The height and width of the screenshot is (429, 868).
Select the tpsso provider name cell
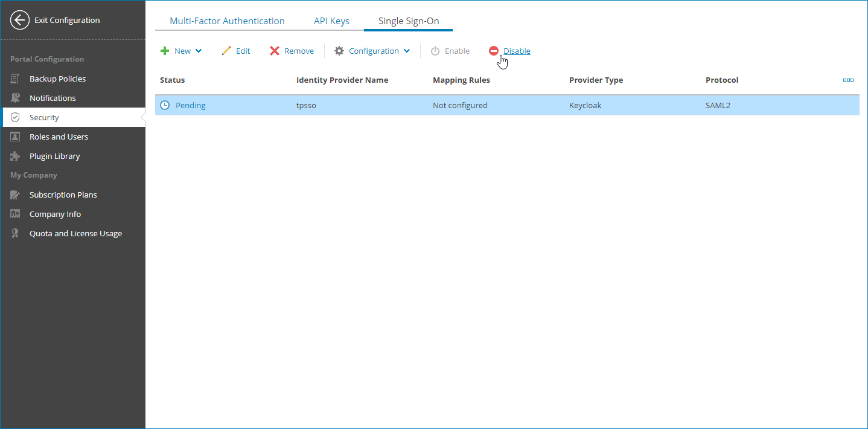[306, 105]
